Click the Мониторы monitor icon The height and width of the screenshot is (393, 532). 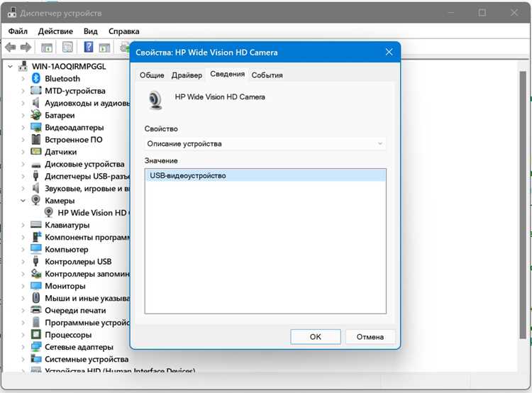[x=36, y=286]
